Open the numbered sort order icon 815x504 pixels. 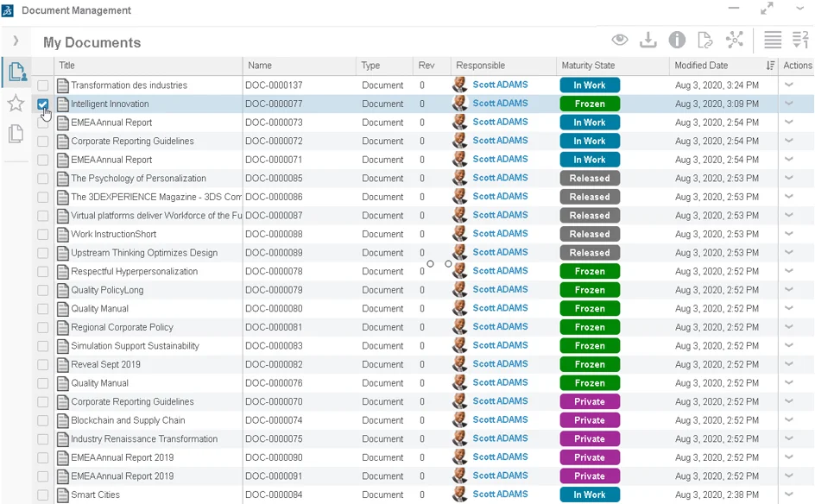[800, 40]
